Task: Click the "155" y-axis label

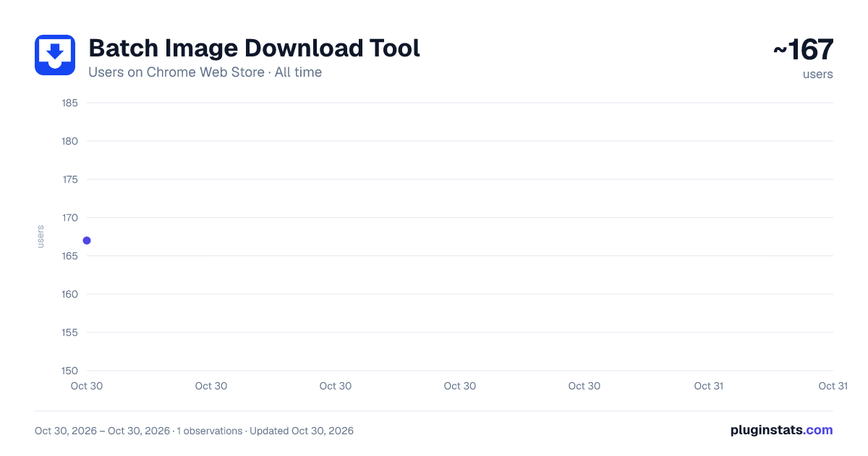Action: [x=70, y=333]
